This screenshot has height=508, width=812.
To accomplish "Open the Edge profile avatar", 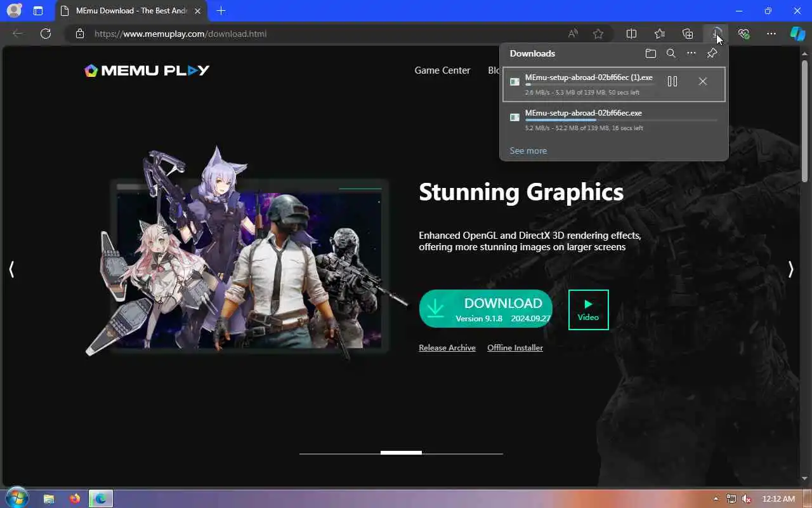I will 13,11.
